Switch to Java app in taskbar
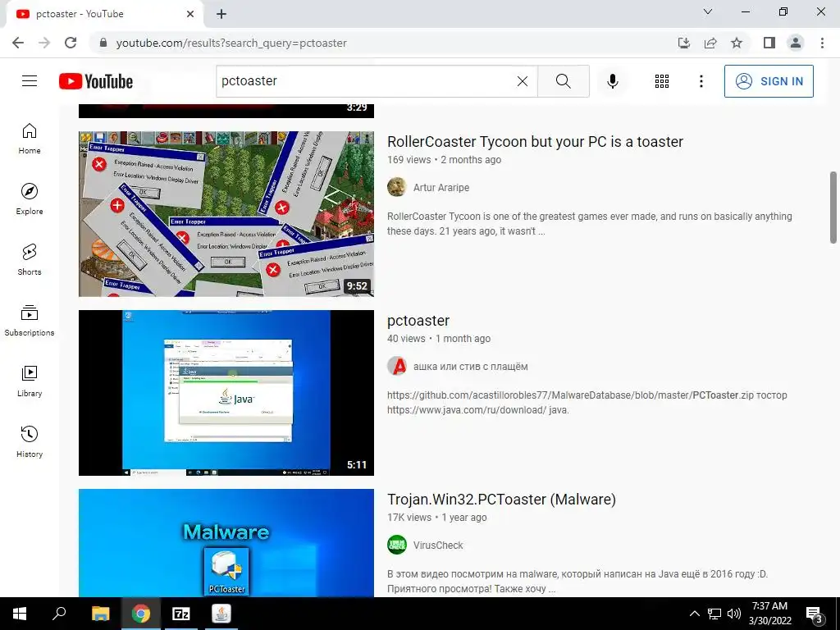The height and width of the screenshot is (630, 840). 221,614
